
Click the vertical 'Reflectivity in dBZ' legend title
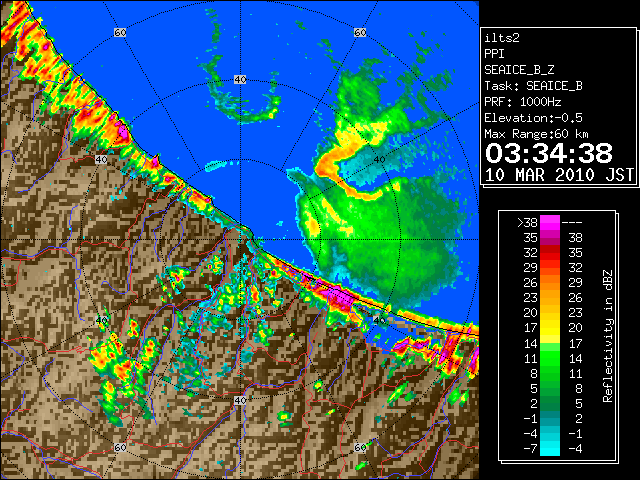[608, 336]
